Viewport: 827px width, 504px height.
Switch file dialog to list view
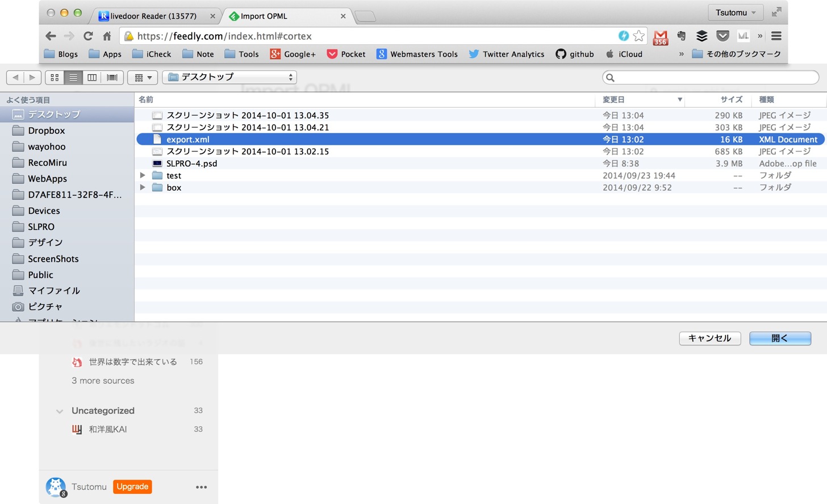click(73, 77)
